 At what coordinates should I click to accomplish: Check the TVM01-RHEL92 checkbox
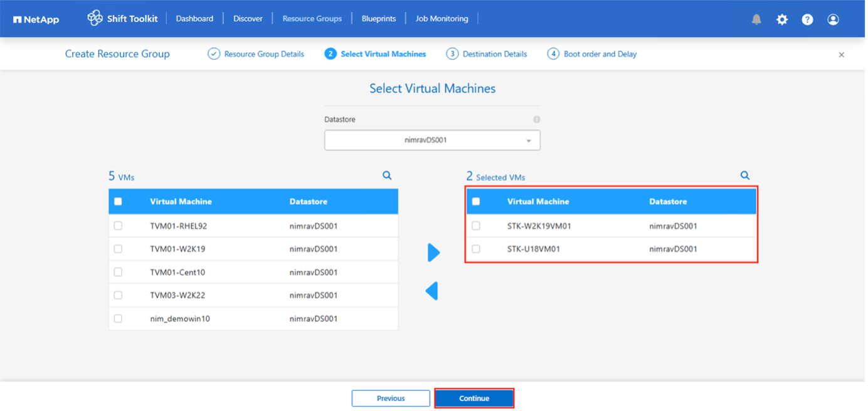pos(118,226)
